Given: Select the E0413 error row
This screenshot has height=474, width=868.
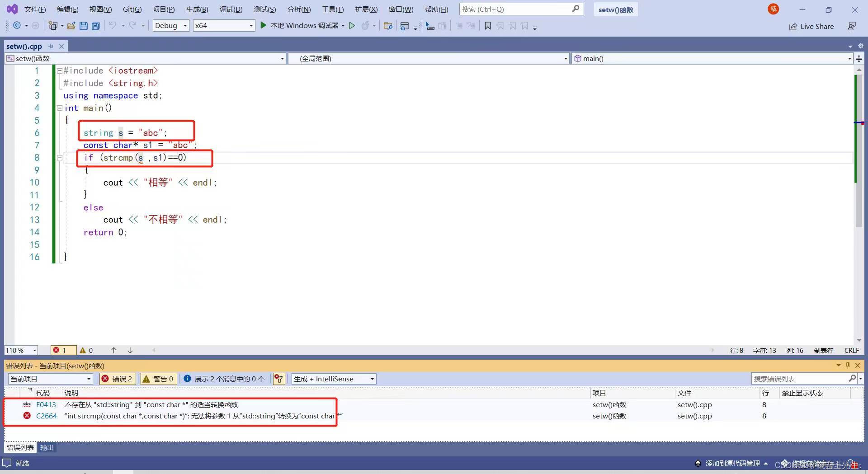Looking at the screenshot, I should click(x=434, y=404).
